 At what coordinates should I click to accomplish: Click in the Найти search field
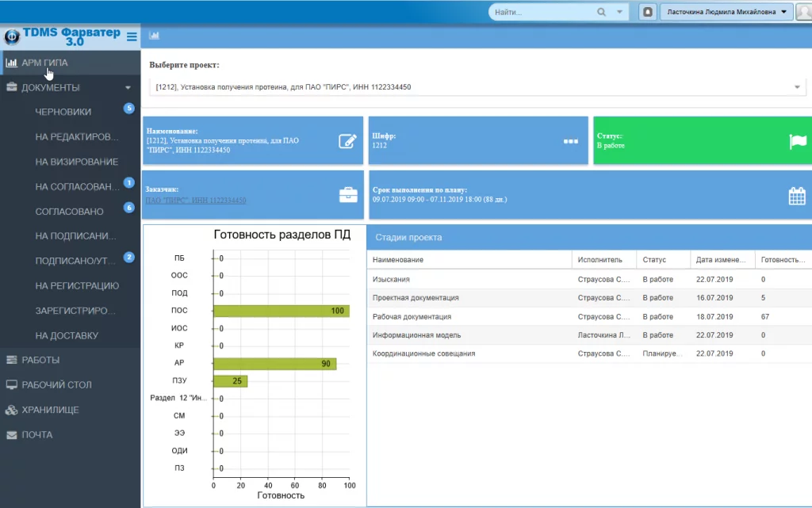tap(542, 12)
